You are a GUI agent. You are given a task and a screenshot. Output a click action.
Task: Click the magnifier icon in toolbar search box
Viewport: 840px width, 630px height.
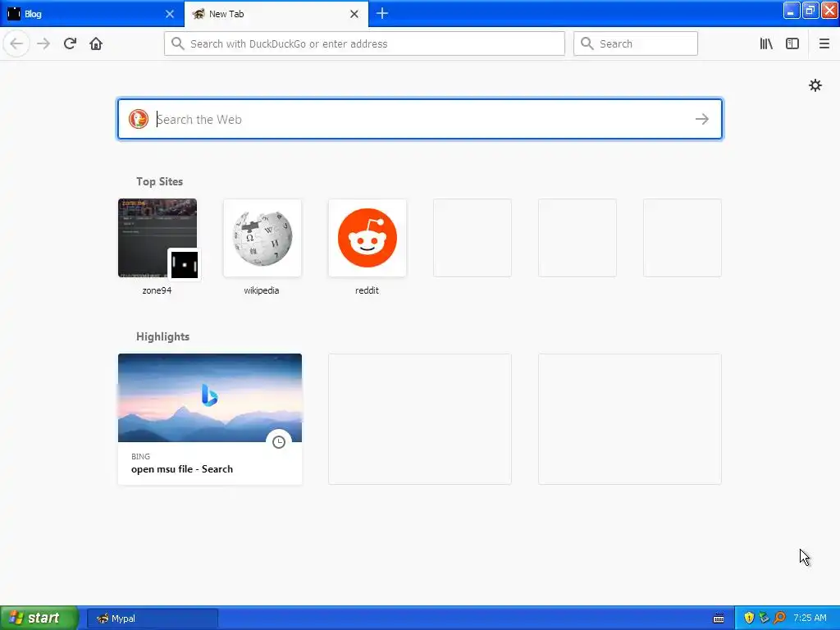coord(587,43)
